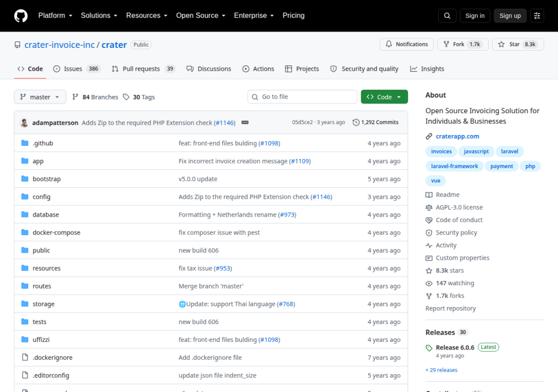
Task: Open the crater-invoice-inc owner link
Action: click(x=59, y=45)
